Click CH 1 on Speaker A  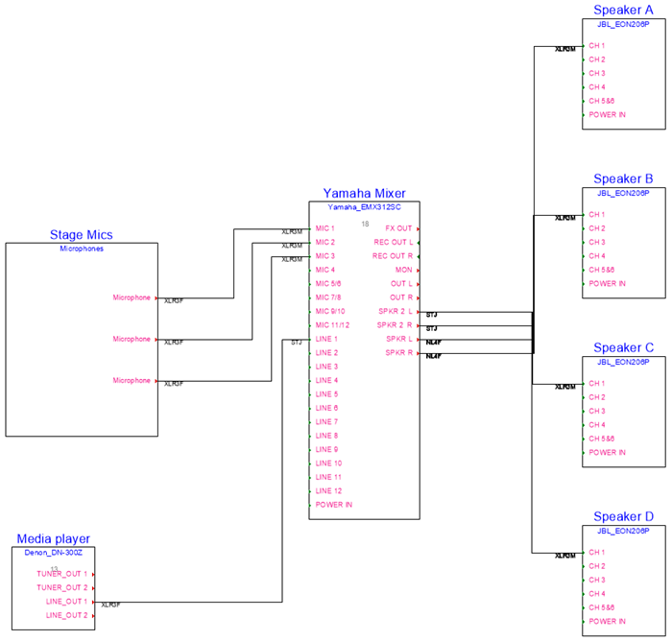pyautogui.click(x=596, y=45)
